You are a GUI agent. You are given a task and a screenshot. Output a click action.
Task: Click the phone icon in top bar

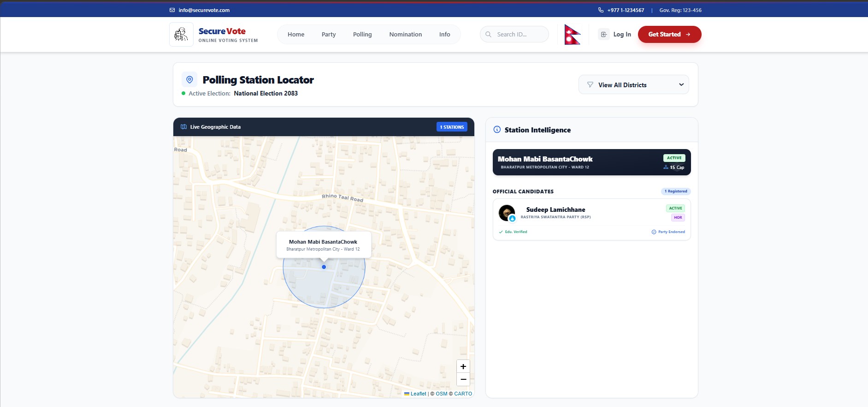[x=601, y=10]
